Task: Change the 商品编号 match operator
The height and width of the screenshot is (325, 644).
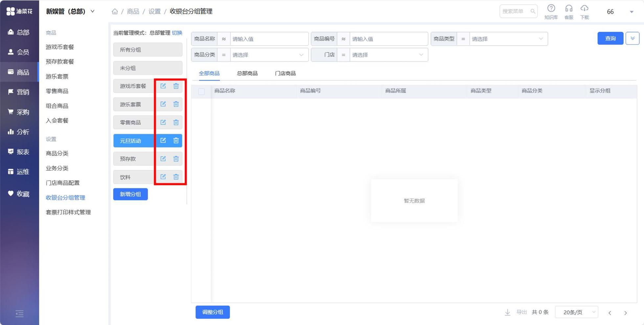Action: 343,39
